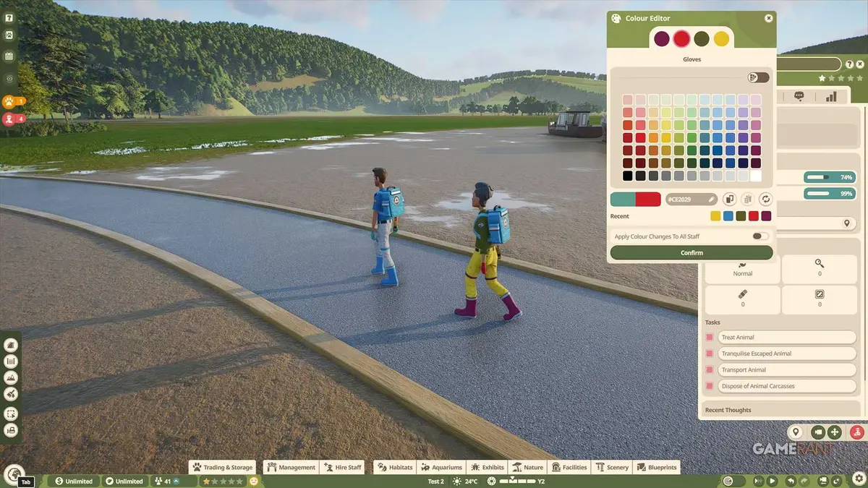Pick the white swatch in colour grid

click(x=756, y=176)
